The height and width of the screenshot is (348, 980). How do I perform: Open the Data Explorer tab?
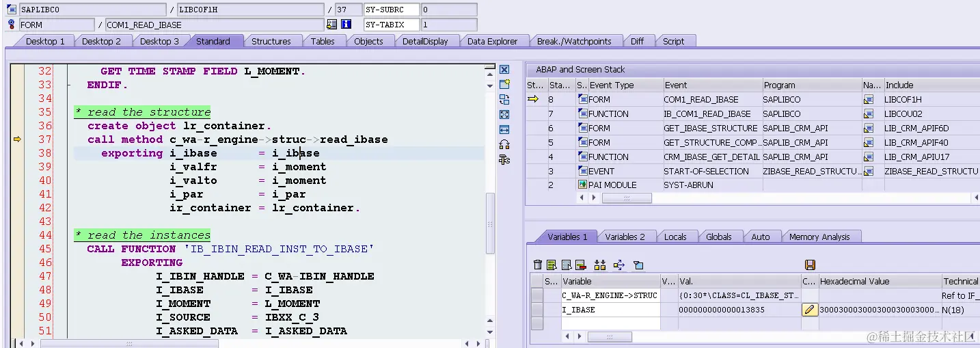493,41
